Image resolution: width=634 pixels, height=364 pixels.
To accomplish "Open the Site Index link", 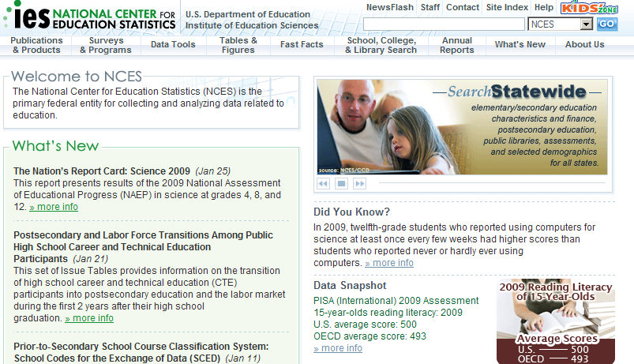I will 507,7.
